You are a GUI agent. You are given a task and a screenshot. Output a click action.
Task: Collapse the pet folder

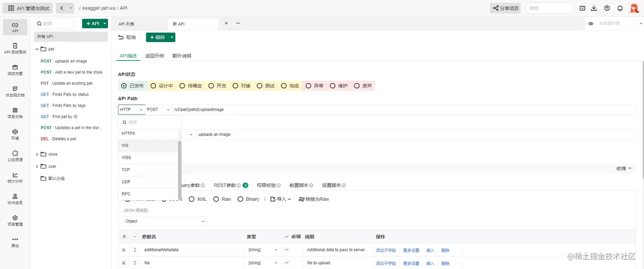(37, 49)
